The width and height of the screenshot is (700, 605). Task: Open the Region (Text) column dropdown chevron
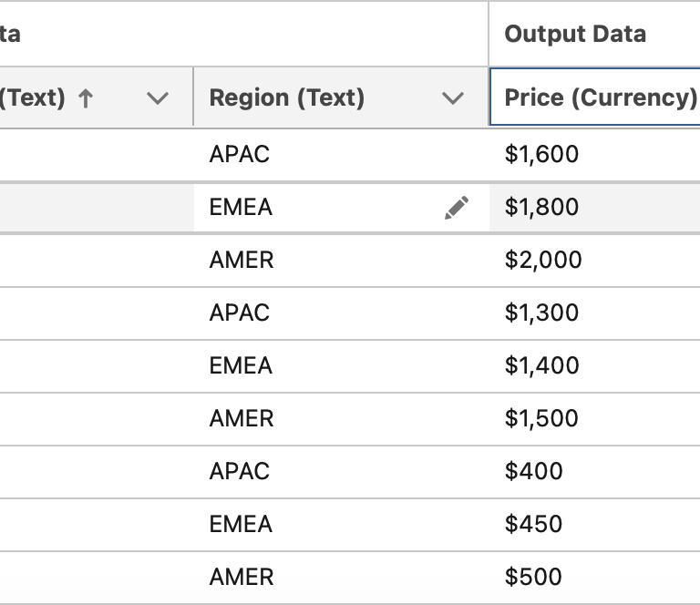453,98
